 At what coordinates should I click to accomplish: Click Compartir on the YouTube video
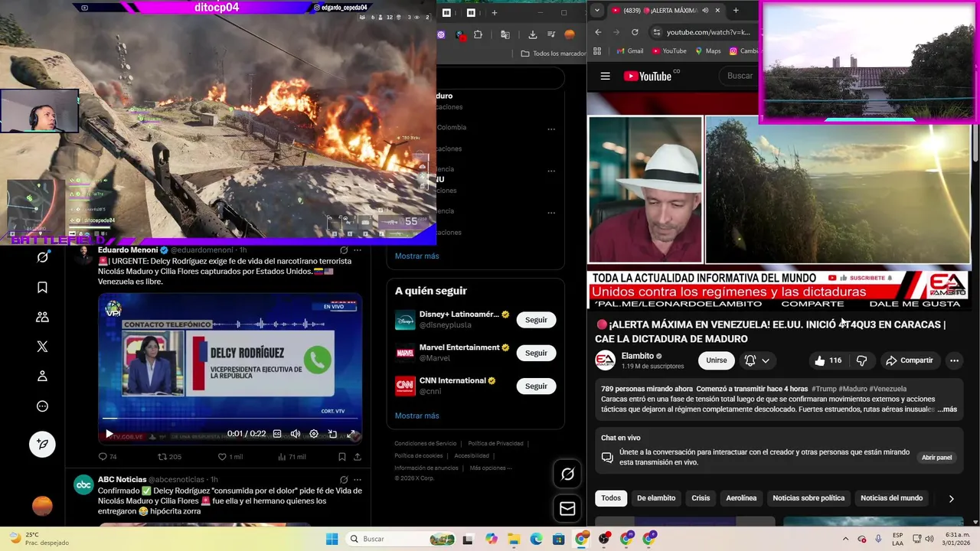click(x=910, y=360)
